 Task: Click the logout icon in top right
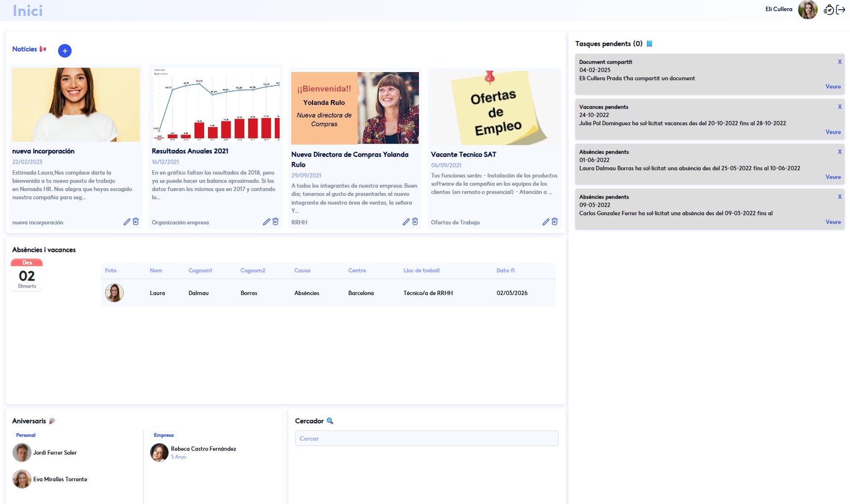pyautogui.click(x=841, y=10)
